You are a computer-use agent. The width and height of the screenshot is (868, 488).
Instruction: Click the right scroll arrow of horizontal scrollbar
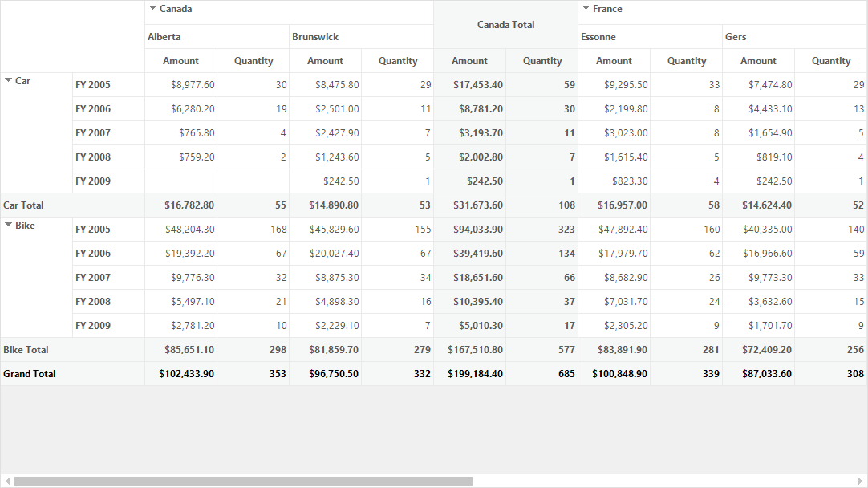click(x=860, y=482)
